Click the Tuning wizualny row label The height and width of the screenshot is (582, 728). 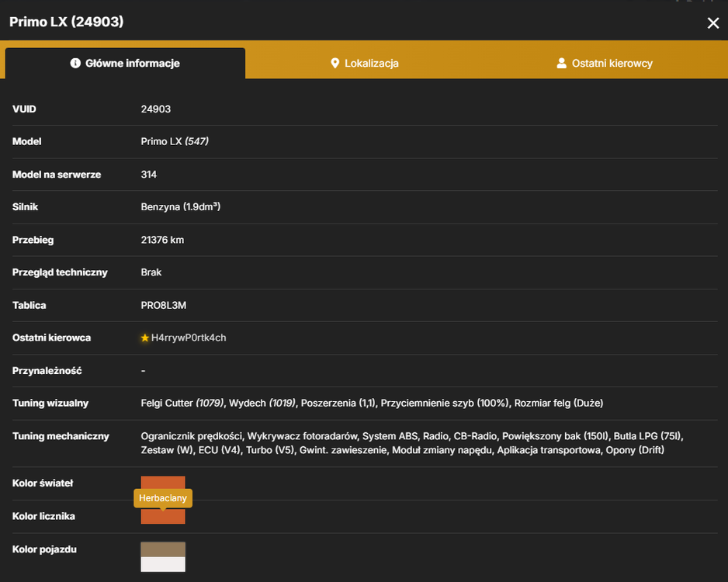click(50, 404)
